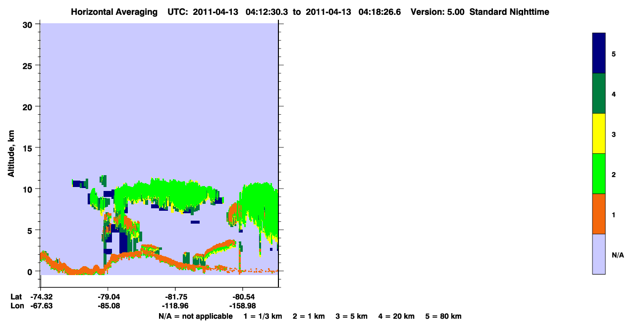Click the '4 = 20 km' legend entry
Viewport: 644px width, 330px height.
click(x=397, y=316)
